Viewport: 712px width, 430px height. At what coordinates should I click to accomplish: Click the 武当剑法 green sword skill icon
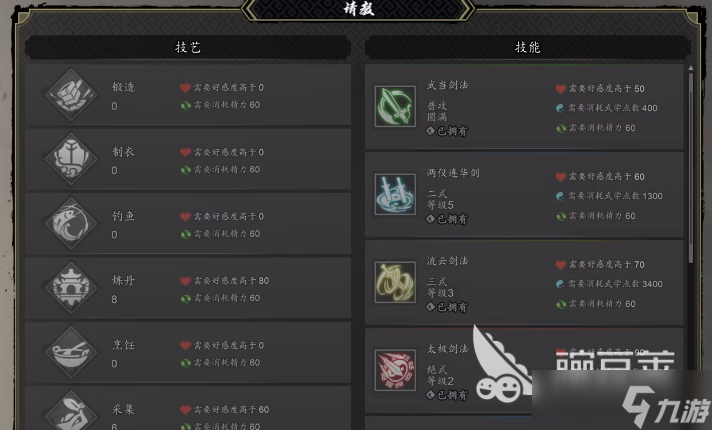pos(395,106)
